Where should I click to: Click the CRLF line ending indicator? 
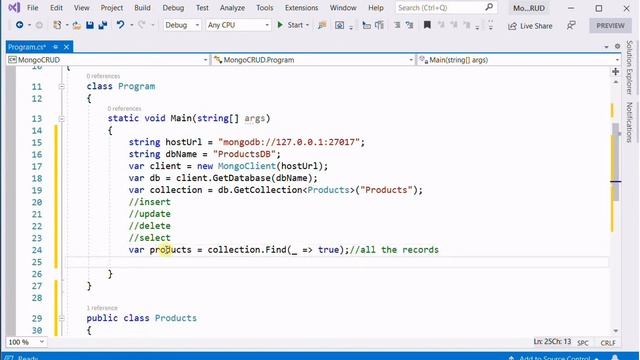(607, 343)
